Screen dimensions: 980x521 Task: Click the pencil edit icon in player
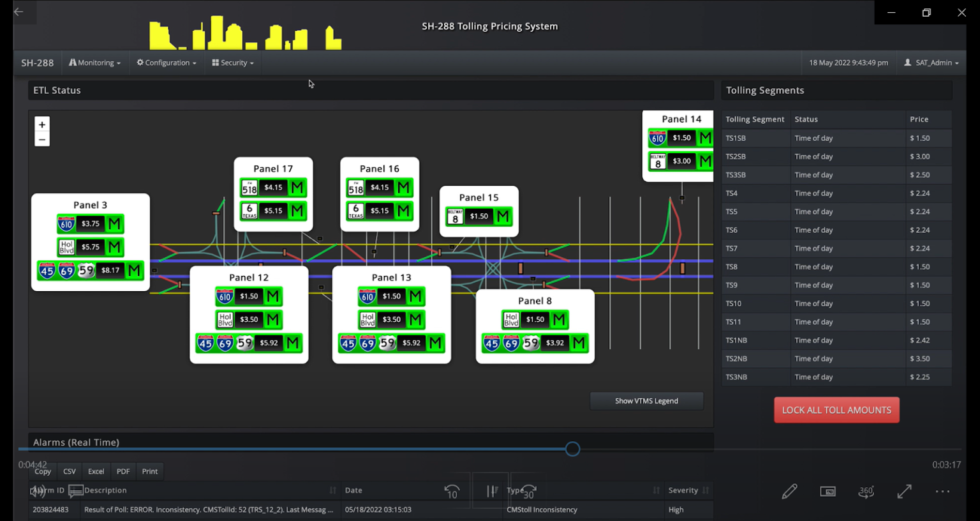789,491
